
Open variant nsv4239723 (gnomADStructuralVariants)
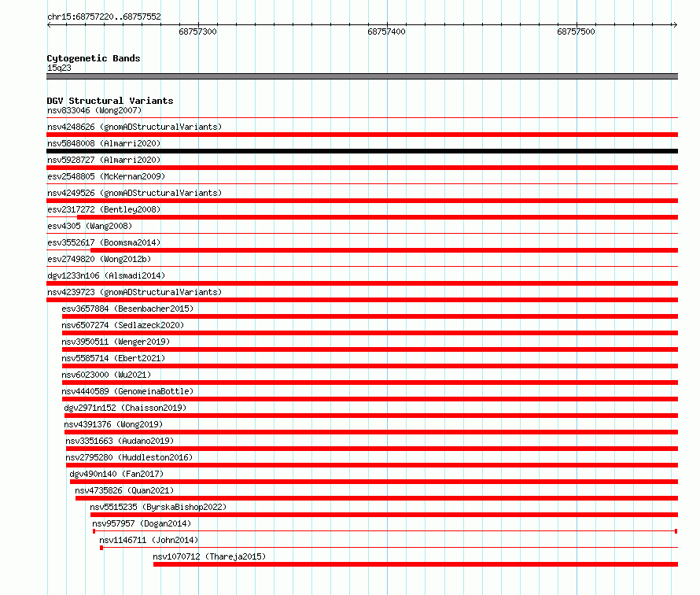click(x=134, y=292)
